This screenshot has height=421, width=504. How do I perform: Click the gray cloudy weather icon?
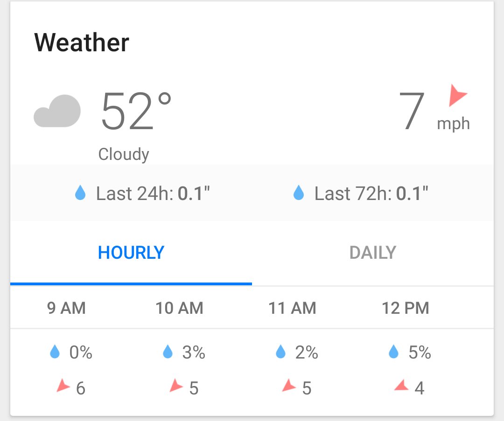57,111
